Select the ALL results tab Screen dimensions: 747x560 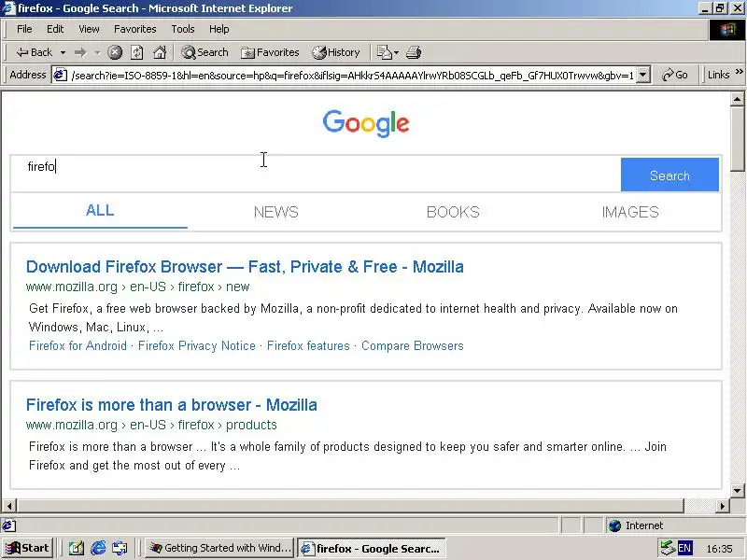click(x=100, y=211)
